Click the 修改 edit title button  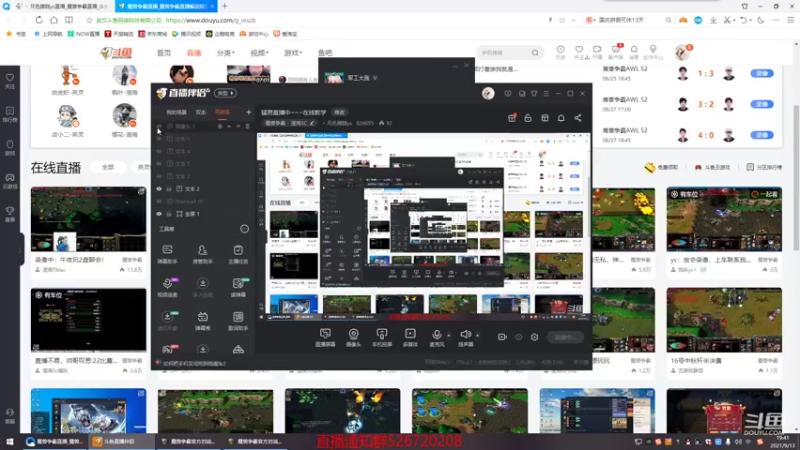tap(339, 112)
